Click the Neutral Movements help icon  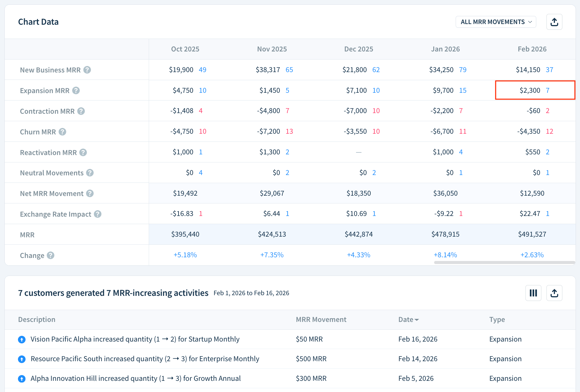90,173
